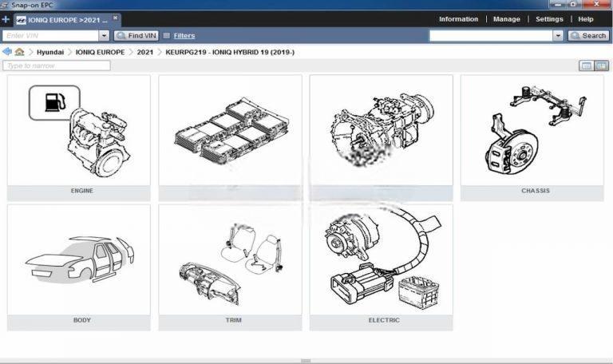Click the ELECTRIC label
This screenshot has width=613, height=364.
tap(384, 320)
